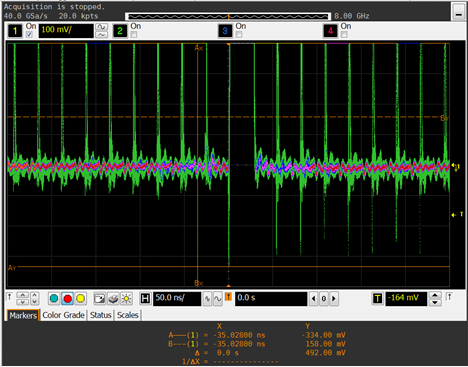The width and height of the screenshot is (468, 367).
Task: Click the memory bar waveform overview
Action: [228, 16]
